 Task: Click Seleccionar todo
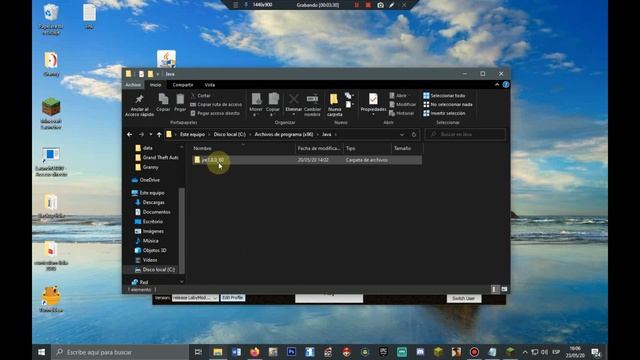pyautogui.click(x=444, y=96)
